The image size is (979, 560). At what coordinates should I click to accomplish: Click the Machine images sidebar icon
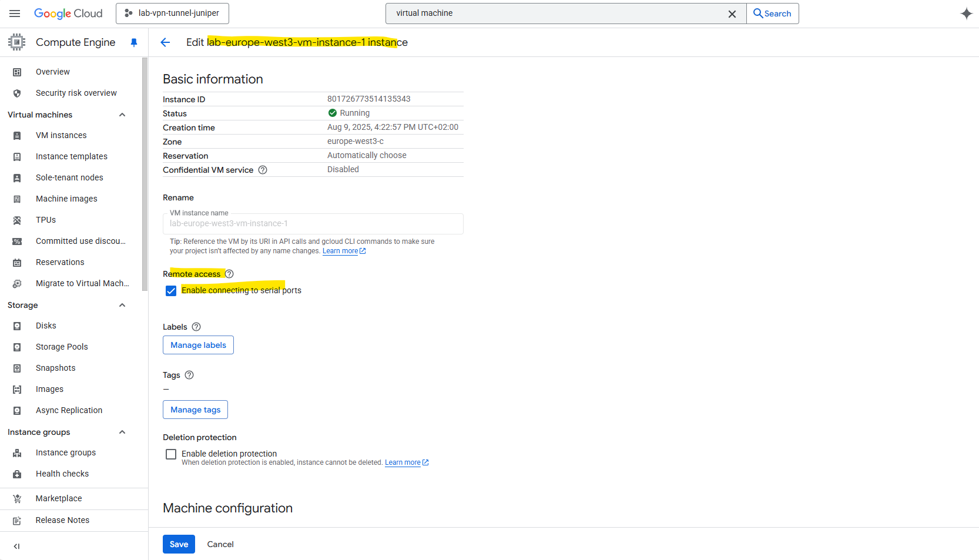(17, 199)
